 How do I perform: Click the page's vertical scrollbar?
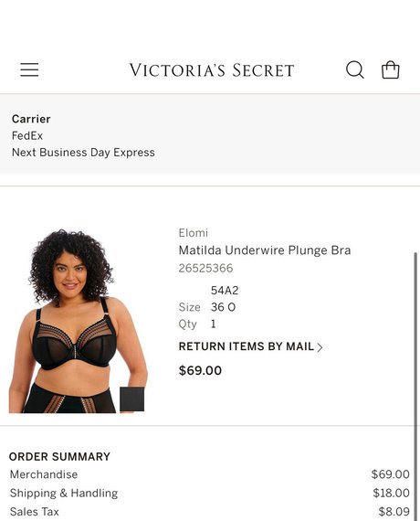tap(415, 386)
